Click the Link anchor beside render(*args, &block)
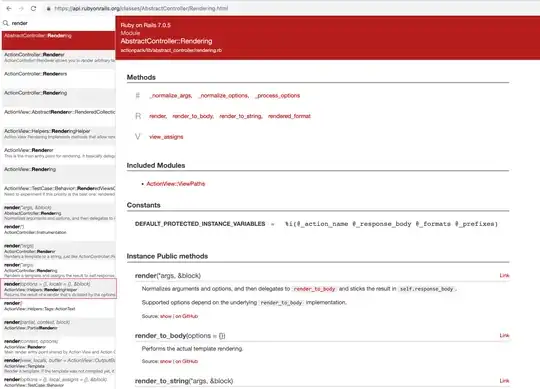 pyautogui.click(x=504, y=275)
